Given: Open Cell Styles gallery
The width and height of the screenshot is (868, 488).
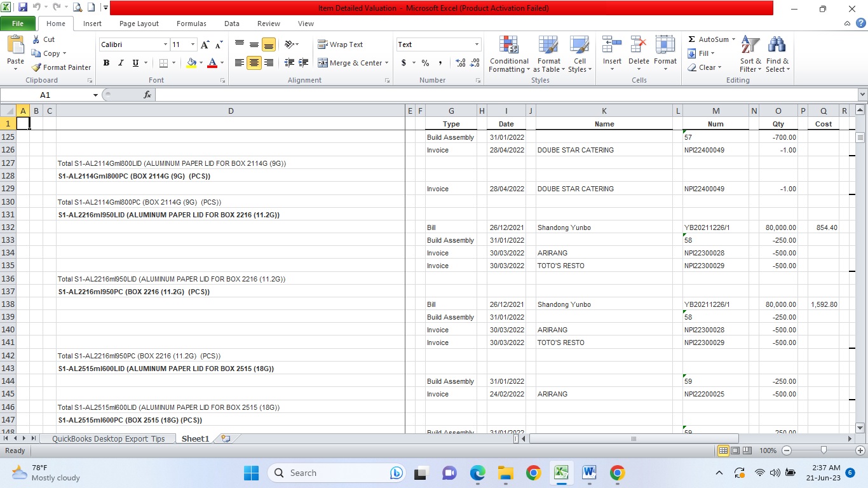Looking at the screenshot, I should [x=579, y=54].
